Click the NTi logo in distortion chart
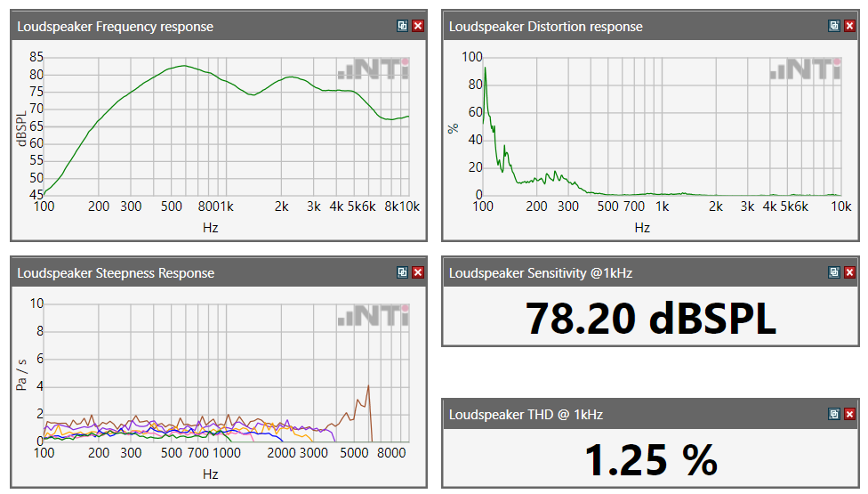The height and width of the screenshot is (494, 868). 806,69
